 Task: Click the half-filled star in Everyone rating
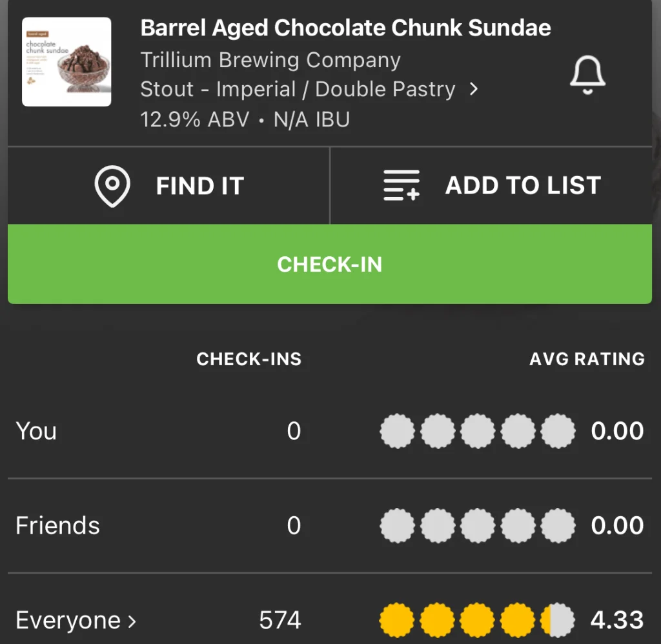pos(558,620)
